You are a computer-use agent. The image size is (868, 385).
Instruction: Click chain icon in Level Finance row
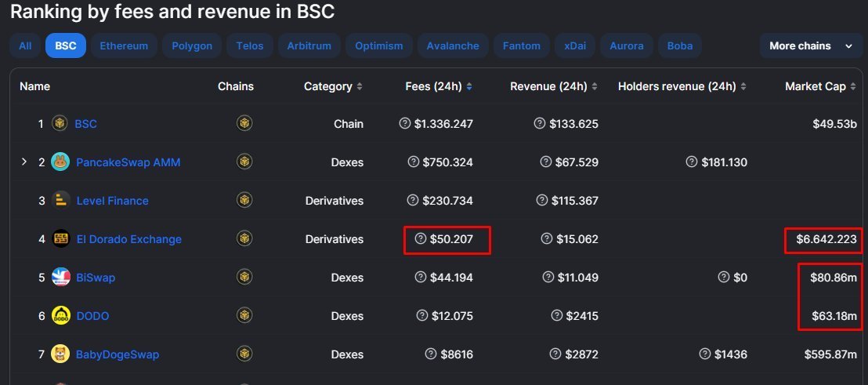tap(244, 200)
